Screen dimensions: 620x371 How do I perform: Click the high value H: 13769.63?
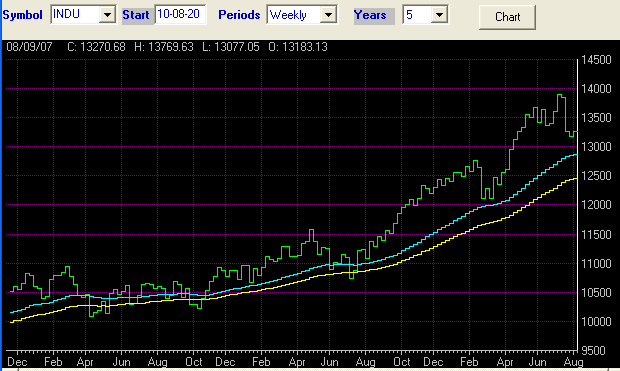(x=164, y=47)
